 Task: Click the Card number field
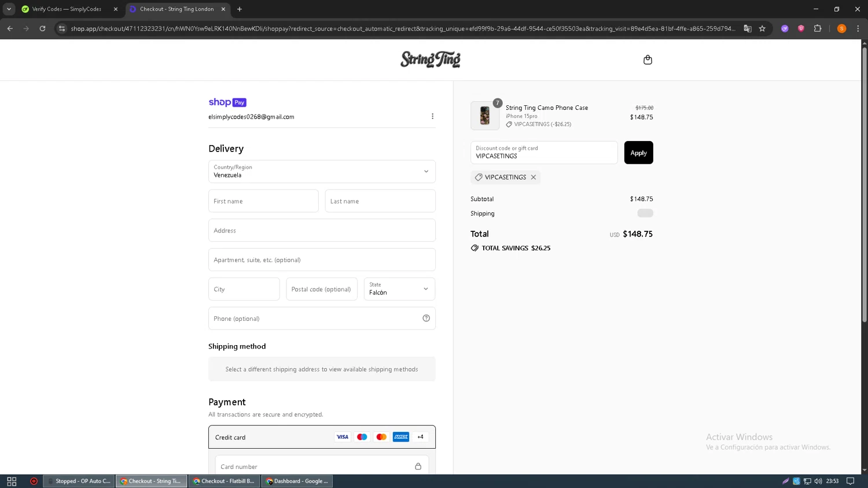(322, 466)
